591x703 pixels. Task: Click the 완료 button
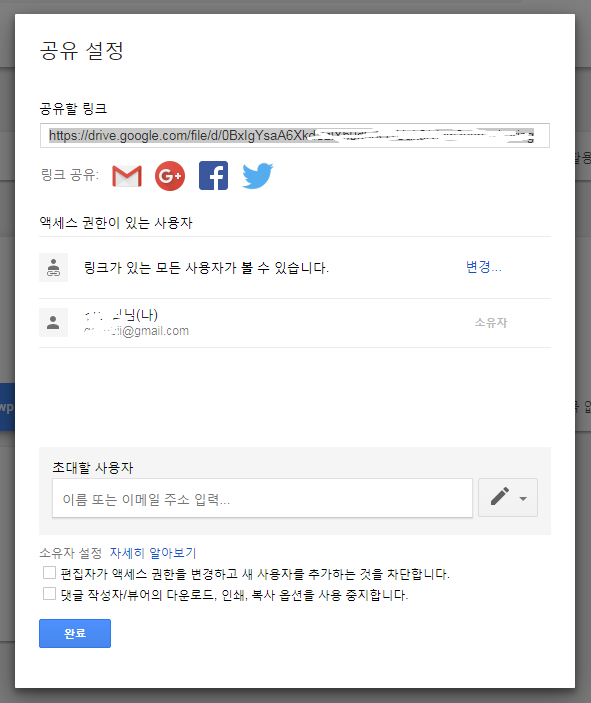75,633
